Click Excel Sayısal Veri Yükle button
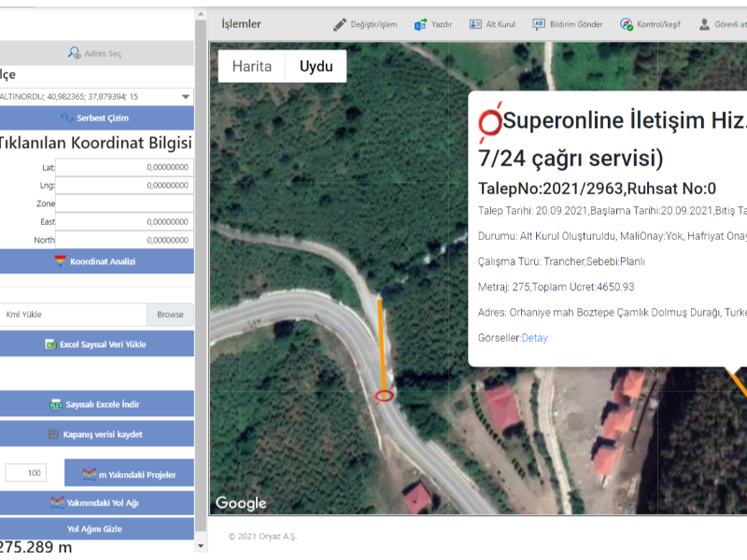 click(95, 344)
